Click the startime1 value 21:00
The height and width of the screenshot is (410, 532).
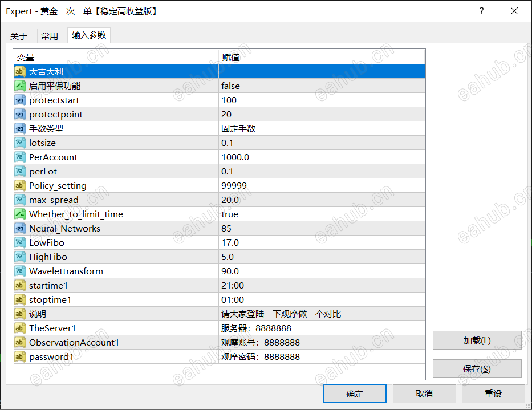[x=233, y=286]
